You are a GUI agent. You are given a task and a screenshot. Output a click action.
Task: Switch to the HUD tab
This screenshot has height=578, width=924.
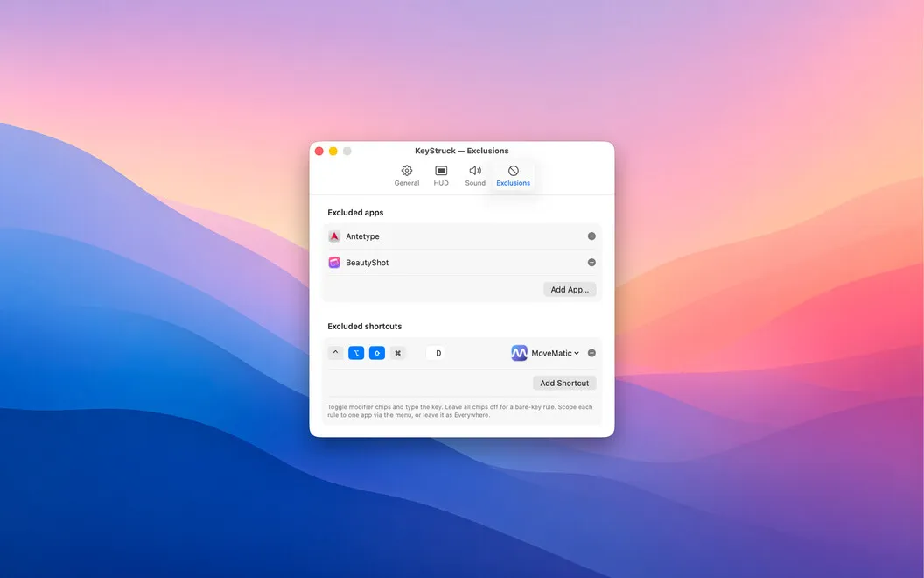coord(441,176)
